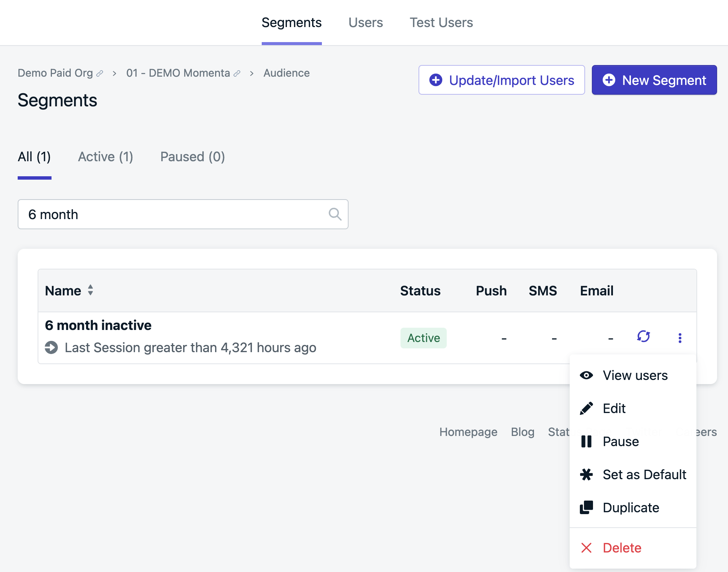Sort by Name column arrows
The image size is (728, 572).
pos(90,290)
